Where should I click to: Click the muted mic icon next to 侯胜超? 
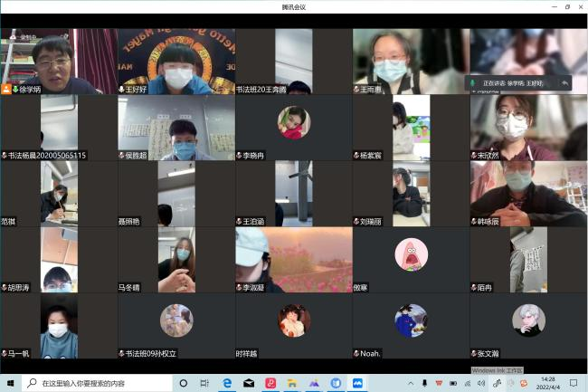coord(121,156)
